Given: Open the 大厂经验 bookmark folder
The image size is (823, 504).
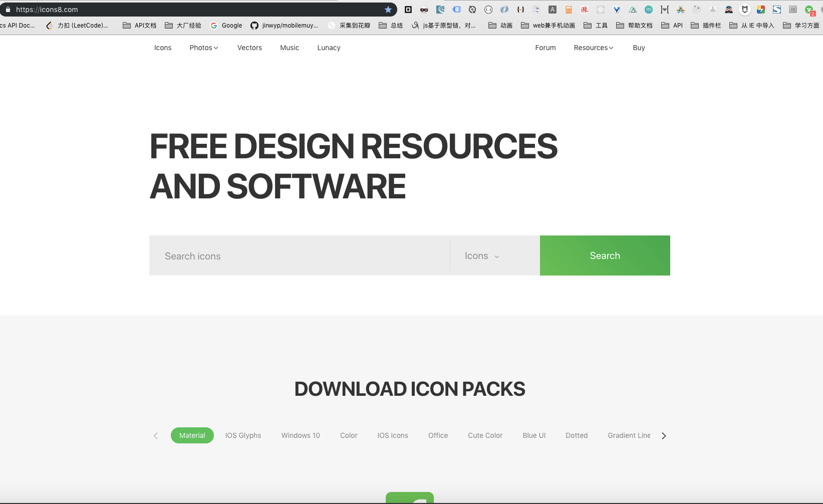Looking at the screenshot, I should tap(183, 26).
